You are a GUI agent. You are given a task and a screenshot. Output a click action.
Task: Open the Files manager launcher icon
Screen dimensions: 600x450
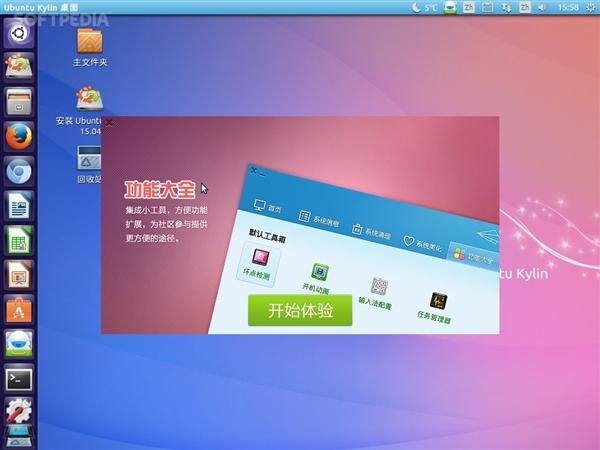[18, 102]
